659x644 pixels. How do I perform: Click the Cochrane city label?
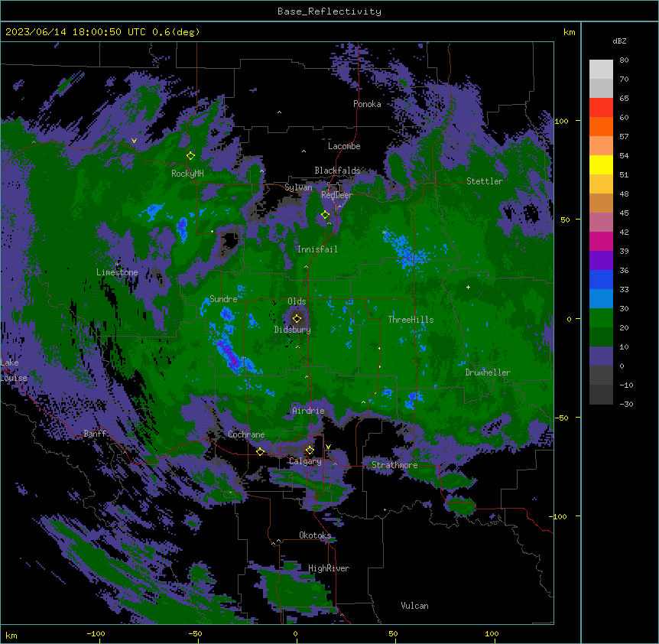pos(246,434)
